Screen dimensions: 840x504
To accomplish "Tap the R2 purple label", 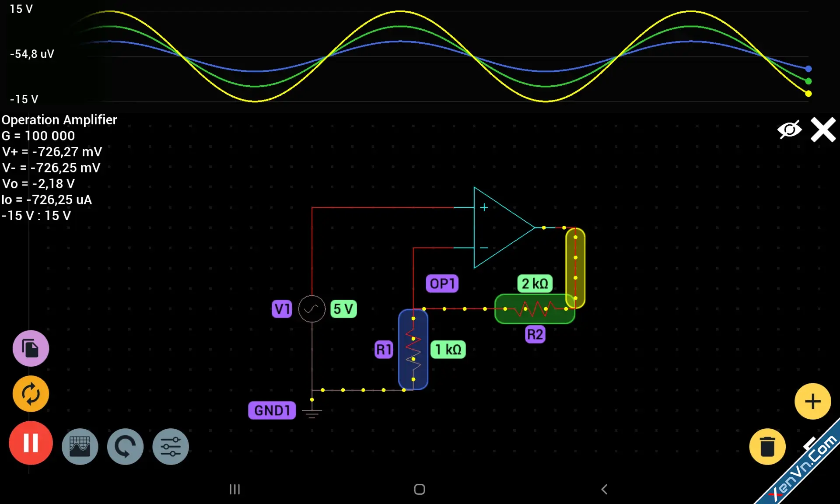I will tap(535, 334).
